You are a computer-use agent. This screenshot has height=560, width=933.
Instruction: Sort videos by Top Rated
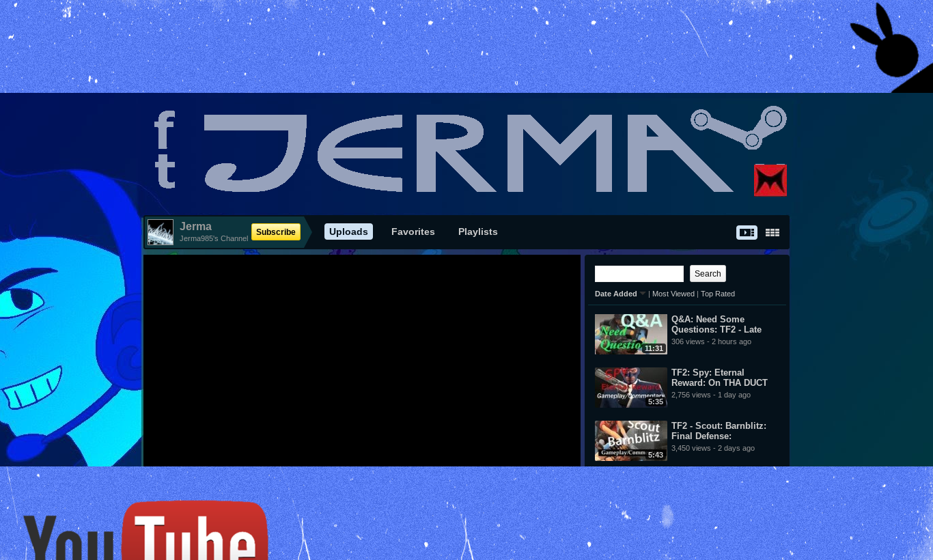(x=718, y=294)
